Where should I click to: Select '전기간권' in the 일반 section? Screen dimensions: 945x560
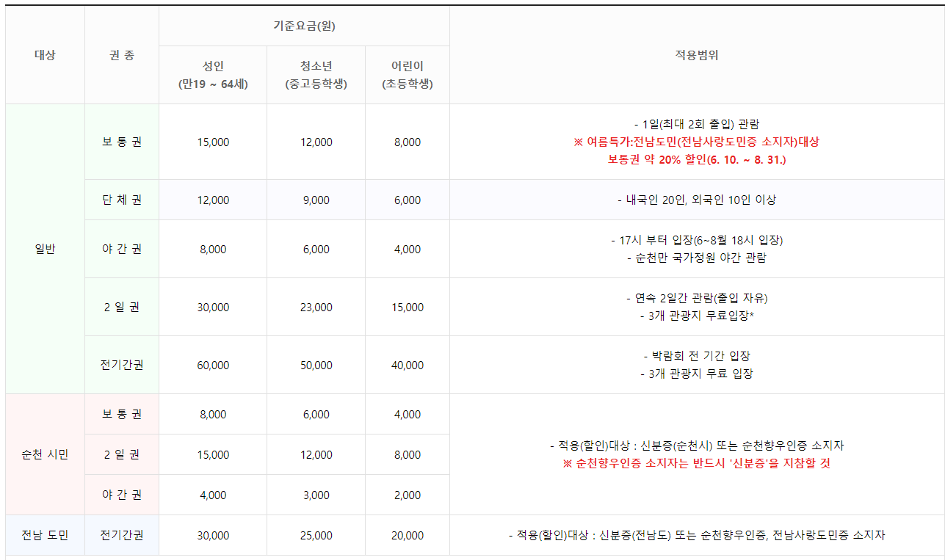point(122,365)
